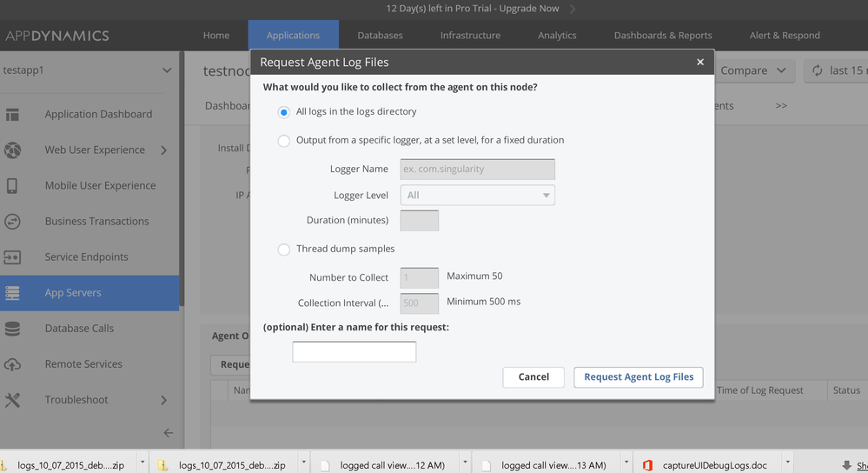Click the Mobile User Experience phone icon
The width and height of the screenshot is (868, 473).
click(x=12, y=185)
